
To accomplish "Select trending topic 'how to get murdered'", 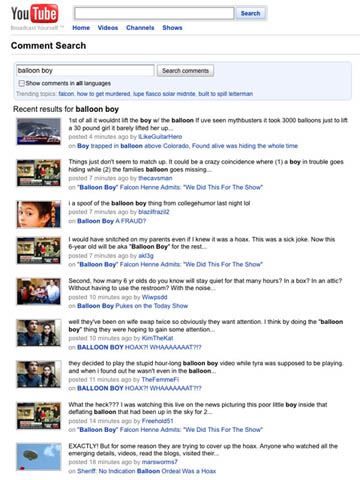I will [104, 94].
